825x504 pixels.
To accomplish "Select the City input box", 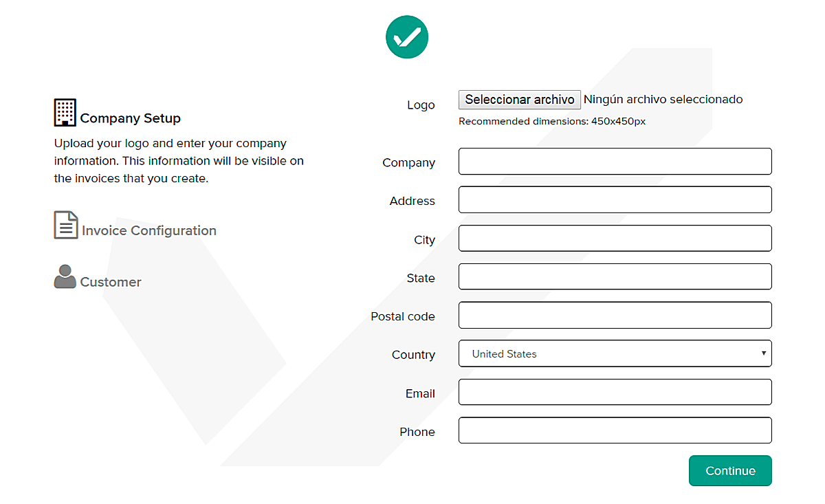I will point(615,239).
